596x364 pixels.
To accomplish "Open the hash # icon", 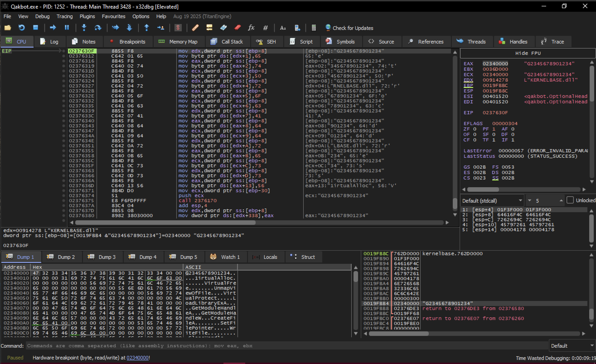I will 265,28.
